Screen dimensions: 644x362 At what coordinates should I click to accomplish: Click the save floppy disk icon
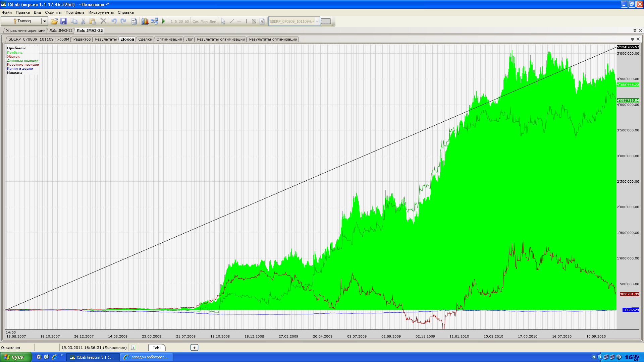click(63, 21)
